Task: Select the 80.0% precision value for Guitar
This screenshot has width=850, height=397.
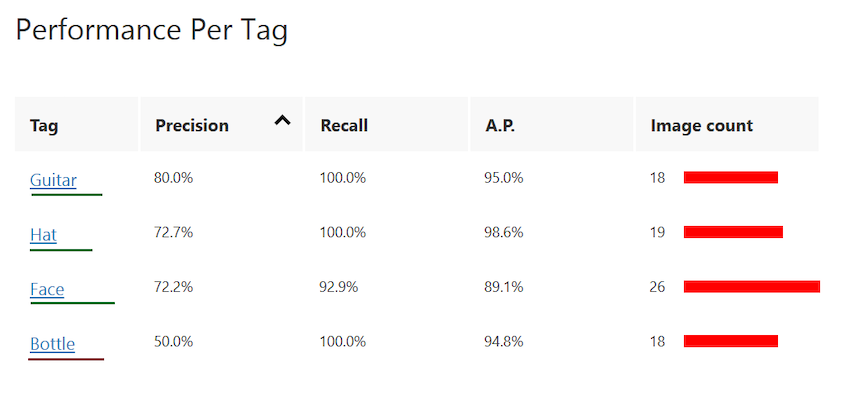Action: (x=173, y=177)
